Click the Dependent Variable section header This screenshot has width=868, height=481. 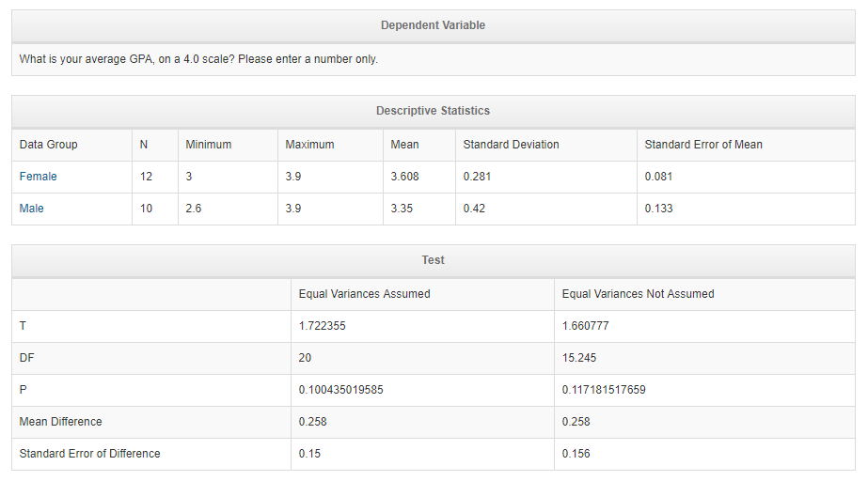(433, 25)
